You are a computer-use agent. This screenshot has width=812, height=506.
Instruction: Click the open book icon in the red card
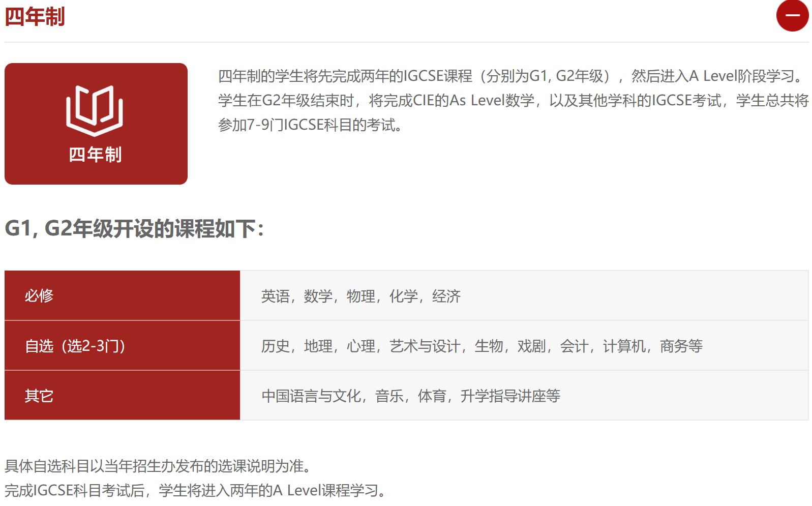point(95,110)
